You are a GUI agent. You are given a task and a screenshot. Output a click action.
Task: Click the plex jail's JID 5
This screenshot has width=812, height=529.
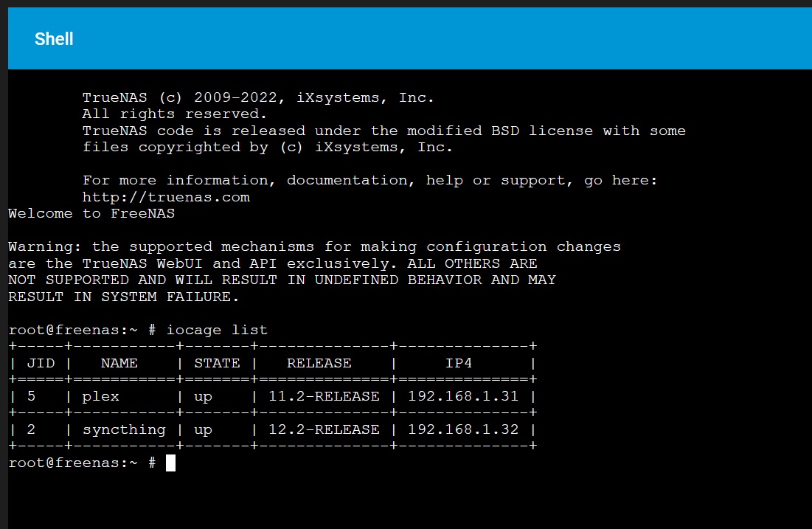(31, 396)
